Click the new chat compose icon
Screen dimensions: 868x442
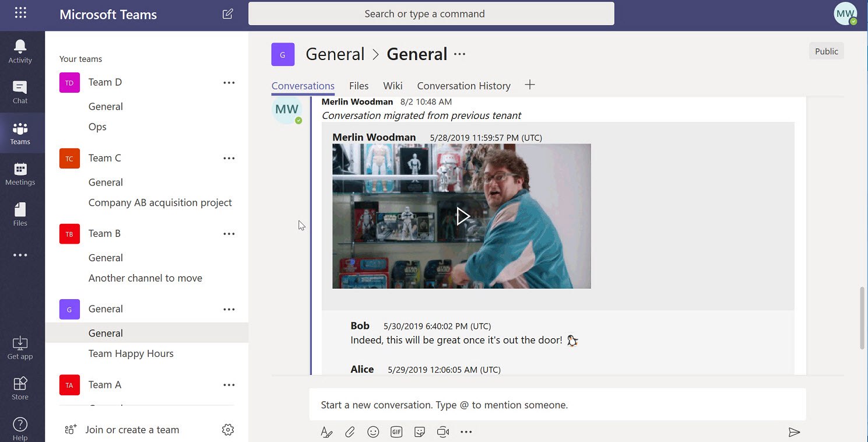(x=228, y=13)
